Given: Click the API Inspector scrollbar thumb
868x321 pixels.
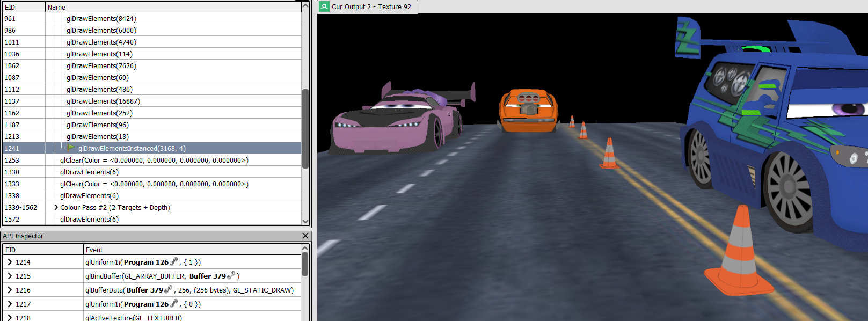Looking at the screenshot, I should coord(305,264).
